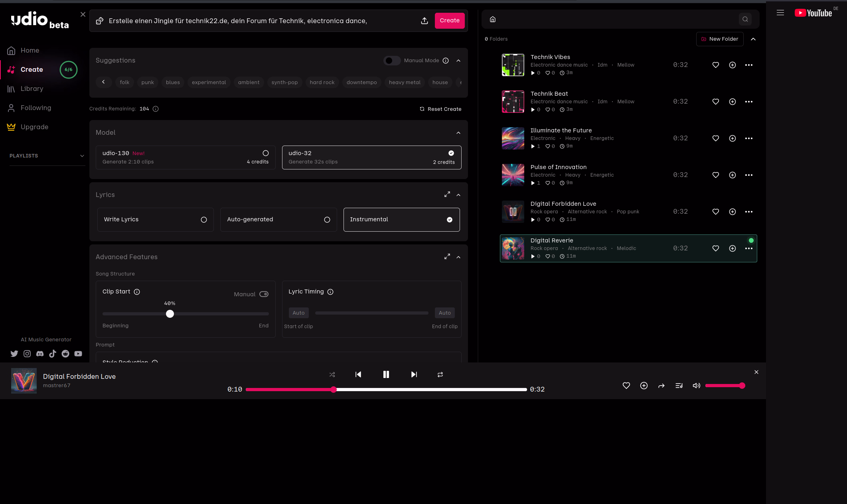
Task: Click the playback progress bar
Action: [x=386, y=390]
